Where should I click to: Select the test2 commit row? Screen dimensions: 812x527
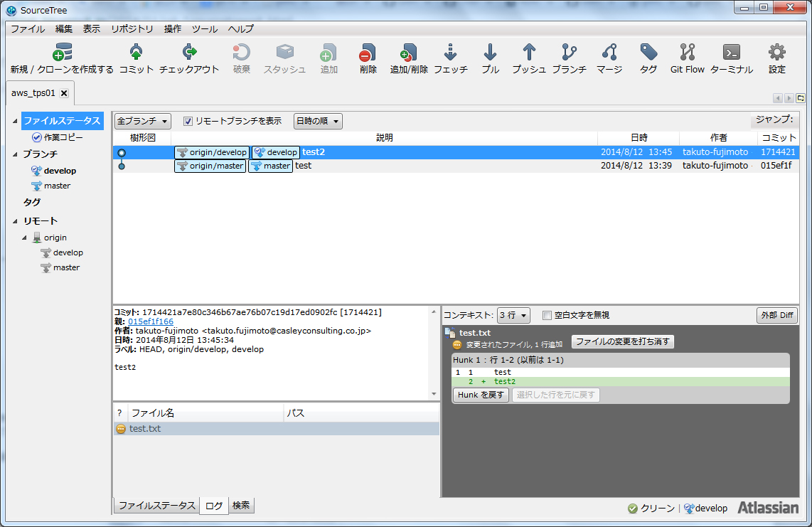point(456,152)
